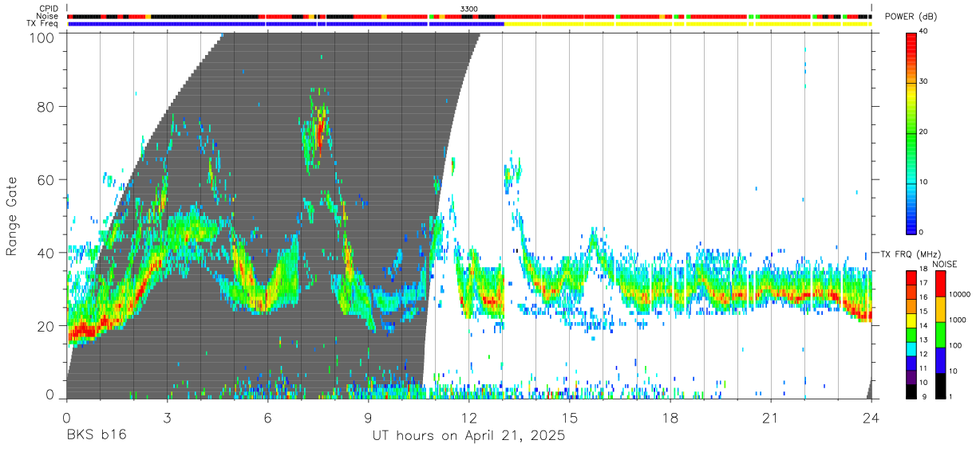Click the red 10000 noise legend swatch
Screen dimensions: 980x452
[x=939, y=284]
